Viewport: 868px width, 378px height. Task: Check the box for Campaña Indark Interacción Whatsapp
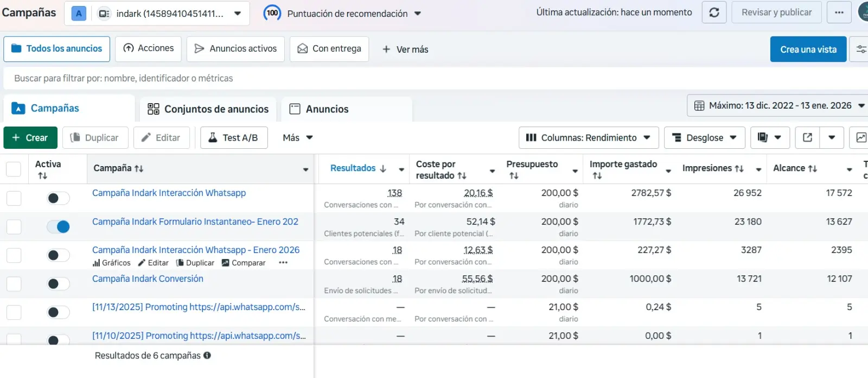pyautogui.click(x=14, y=198)
